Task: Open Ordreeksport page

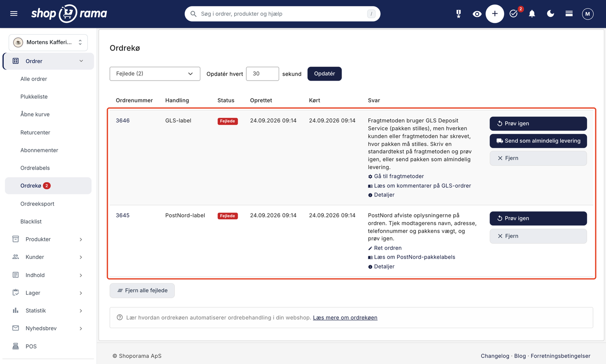Action: [37, 203]
